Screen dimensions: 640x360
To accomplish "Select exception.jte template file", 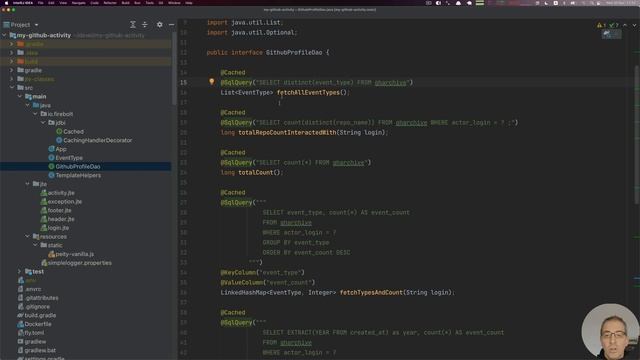I will pyautogui.click(x=64, y=202).
